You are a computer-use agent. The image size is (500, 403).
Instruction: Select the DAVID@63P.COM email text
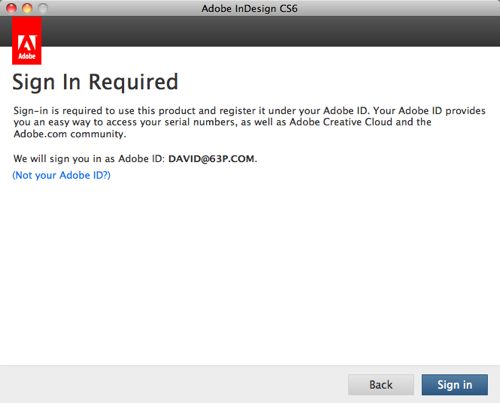(211, 159)
